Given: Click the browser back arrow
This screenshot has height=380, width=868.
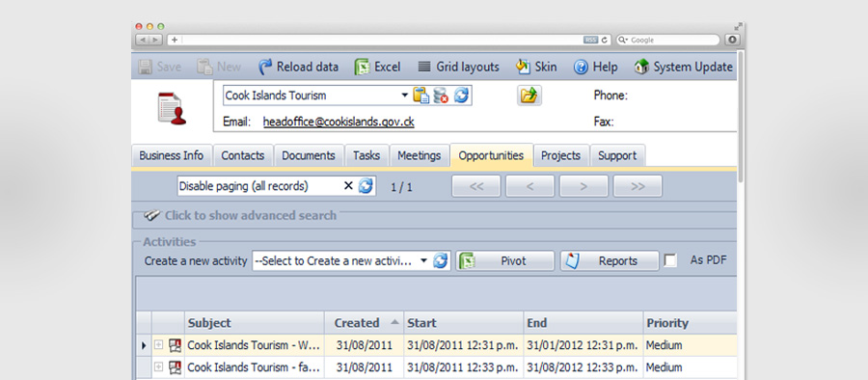Looking at the screenshot, I should [x=143, y=40].
